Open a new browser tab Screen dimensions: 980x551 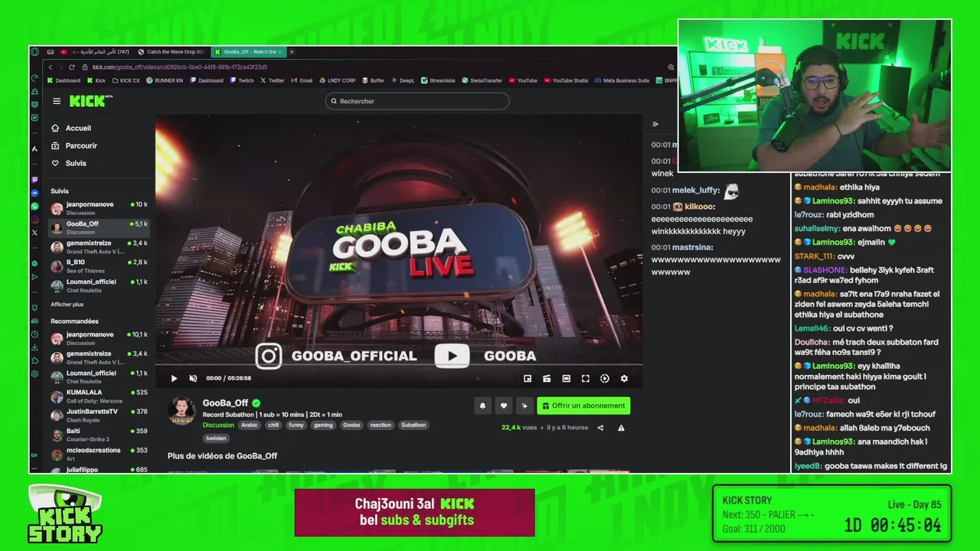[x=292, y=52]
